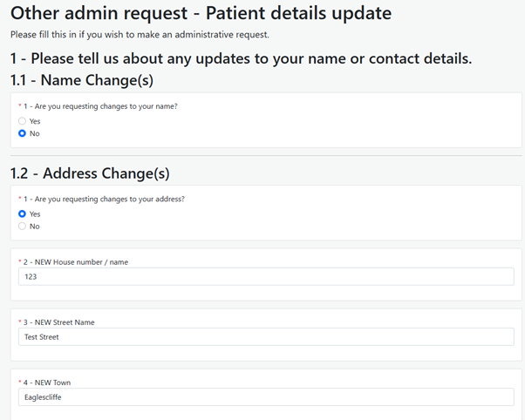
Task: Choose Yes for address change request
Action: click(x=23, y=213)
